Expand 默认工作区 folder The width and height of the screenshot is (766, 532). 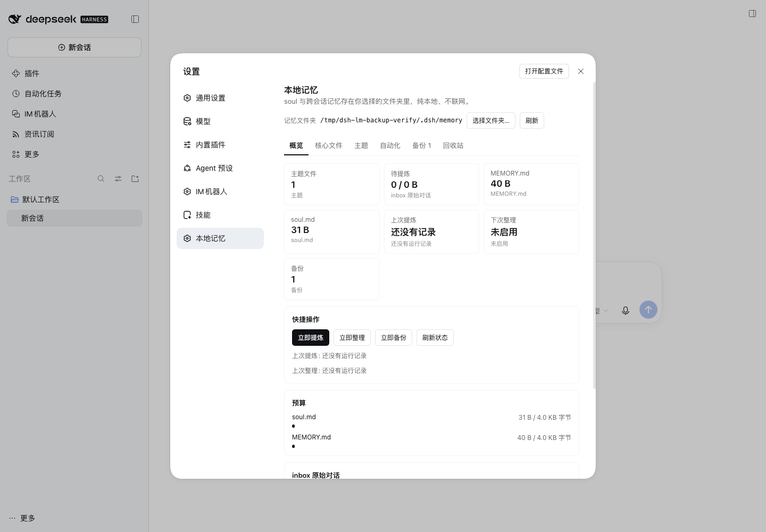(74, 199)
